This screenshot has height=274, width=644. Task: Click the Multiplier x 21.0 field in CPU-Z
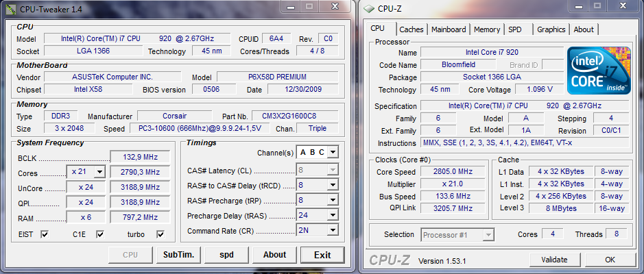[x=452, y=184]
